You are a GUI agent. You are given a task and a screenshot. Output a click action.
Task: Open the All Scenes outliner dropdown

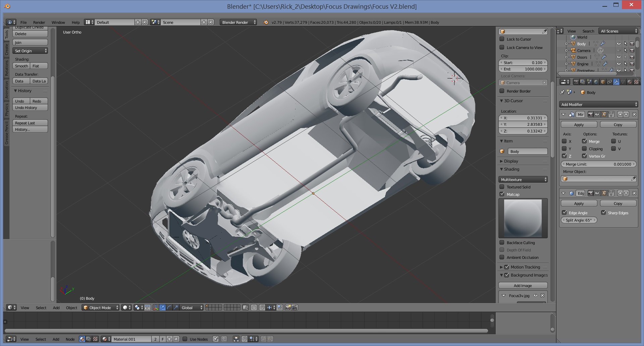point(619,31)
